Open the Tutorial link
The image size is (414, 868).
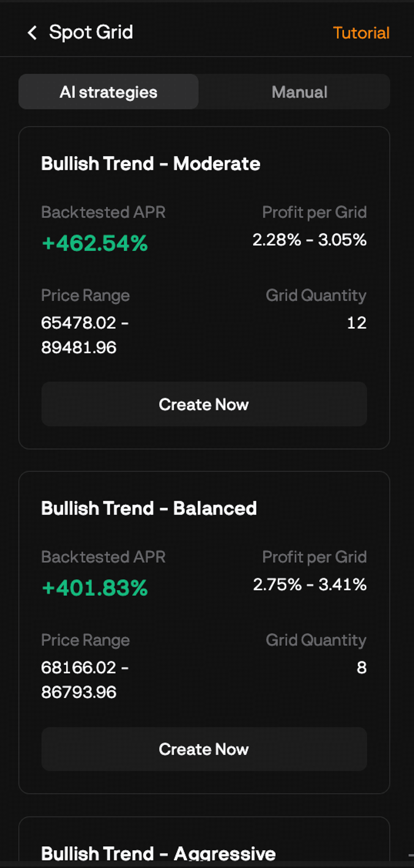coord(361,33)
